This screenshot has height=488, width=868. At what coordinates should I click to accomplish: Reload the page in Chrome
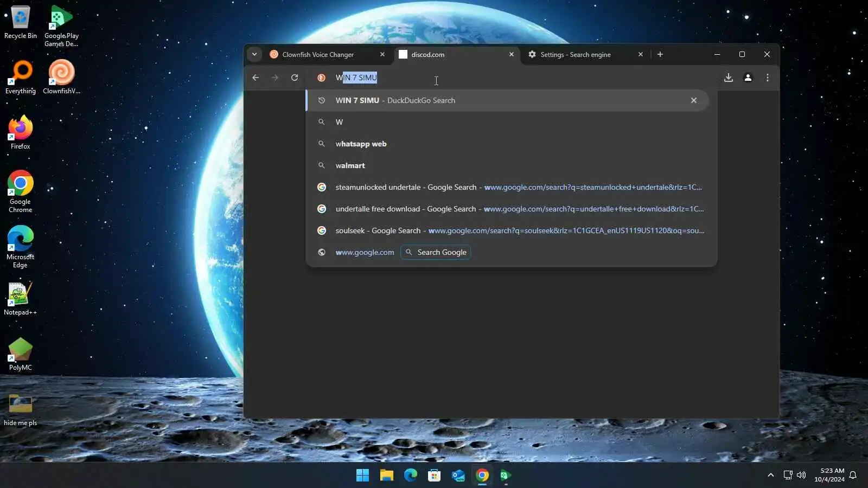(x=295, y=78)
